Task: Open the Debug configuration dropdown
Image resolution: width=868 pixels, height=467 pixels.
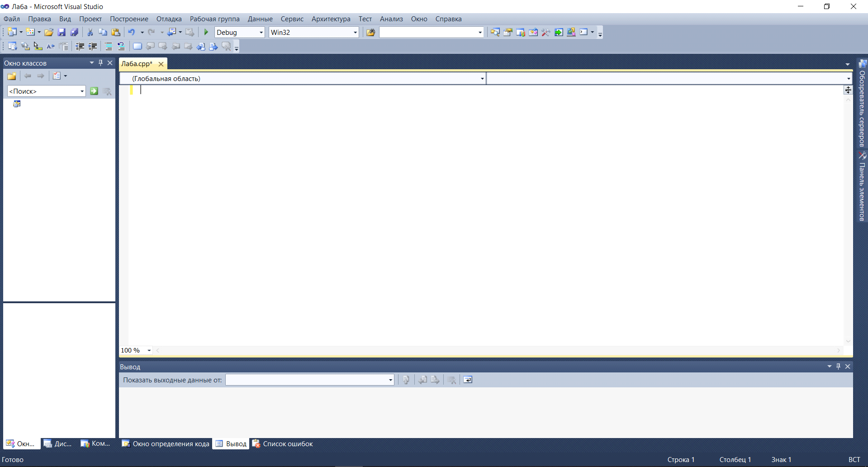Action: 261,33
